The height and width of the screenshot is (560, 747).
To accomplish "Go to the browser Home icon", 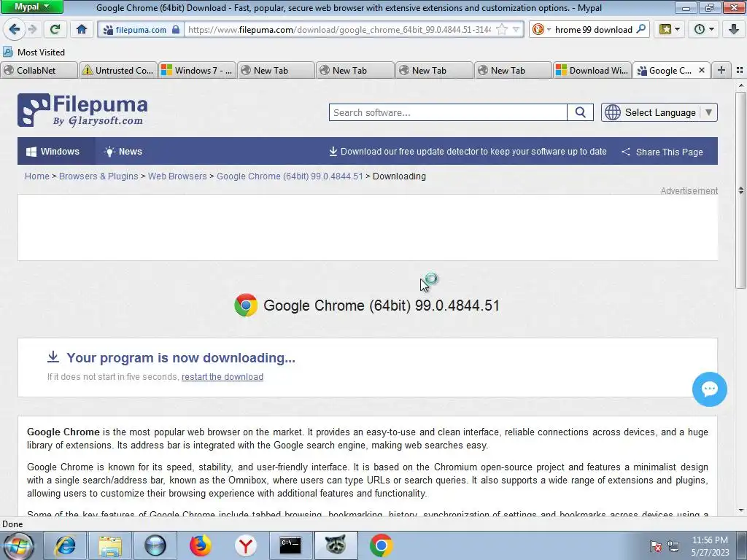I will click(x=82, y=29).
